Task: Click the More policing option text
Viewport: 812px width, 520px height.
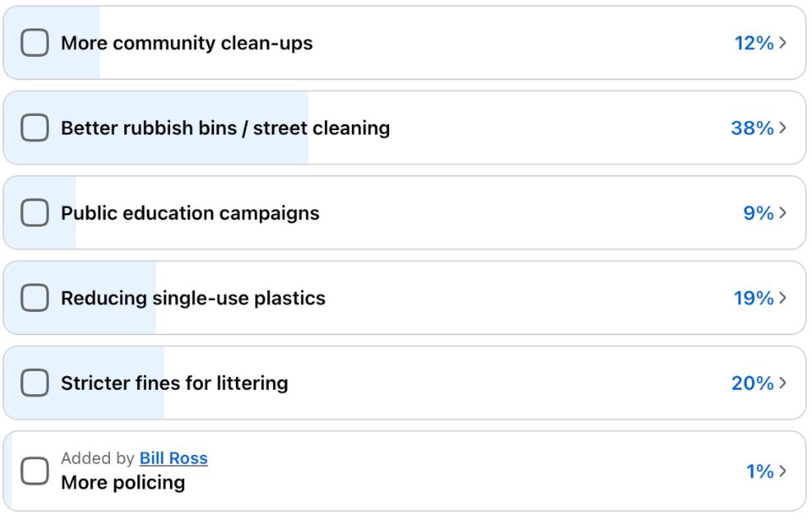Action: coord(123,483)
